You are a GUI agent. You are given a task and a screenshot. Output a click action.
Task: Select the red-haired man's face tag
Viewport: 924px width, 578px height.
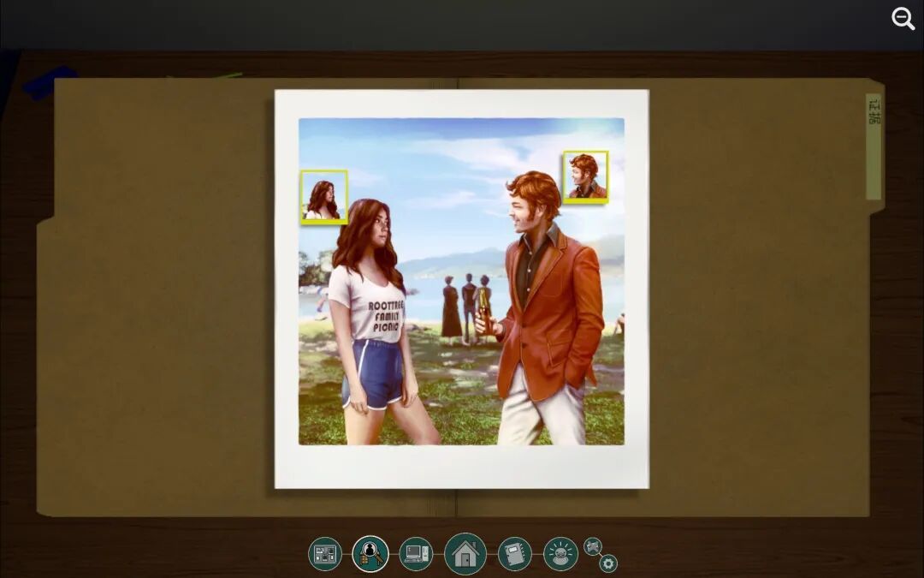point(585,177)
